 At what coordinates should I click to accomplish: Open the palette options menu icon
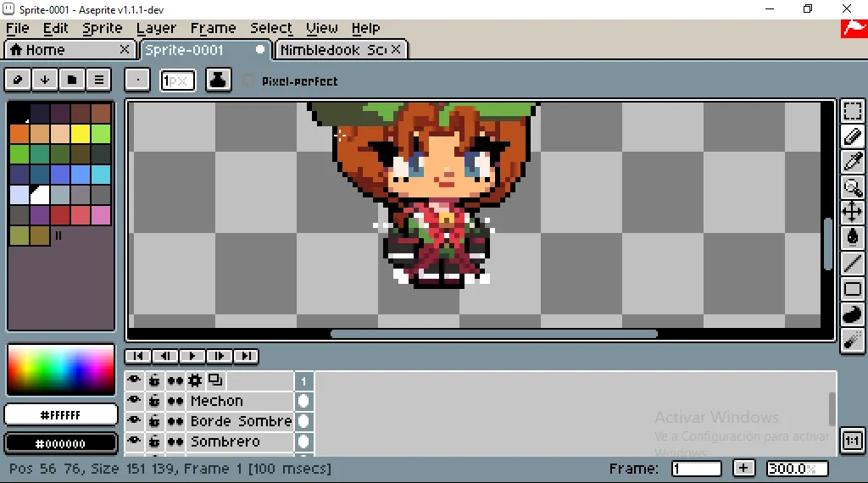(x=99, y=80)
